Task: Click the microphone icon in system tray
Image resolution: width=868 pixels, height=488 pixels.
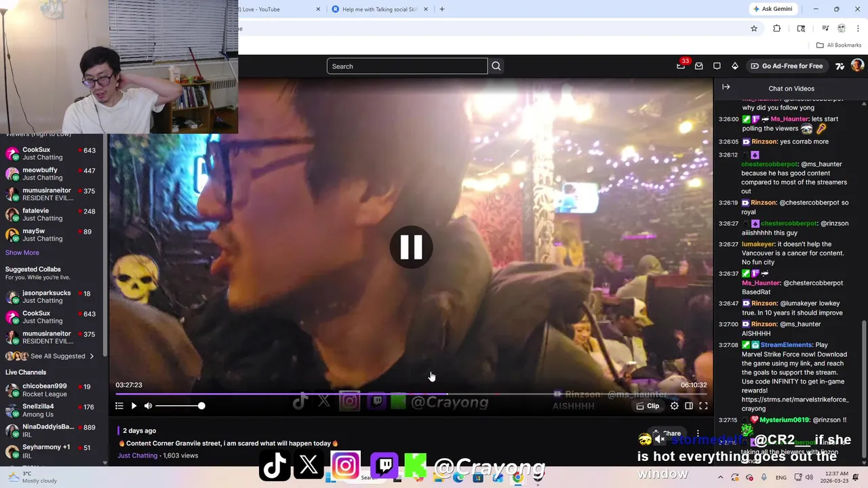Action: coord(764,477)
